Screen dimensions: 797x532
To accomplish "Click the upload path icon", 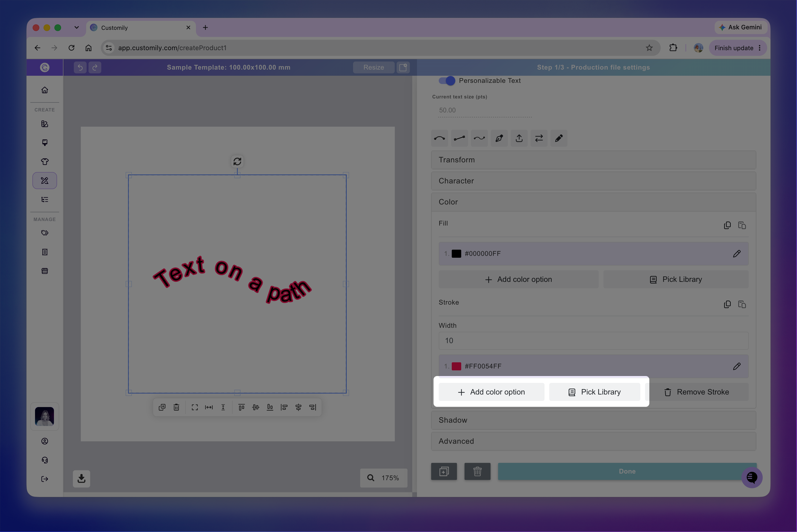I will [x=519, y=138].
